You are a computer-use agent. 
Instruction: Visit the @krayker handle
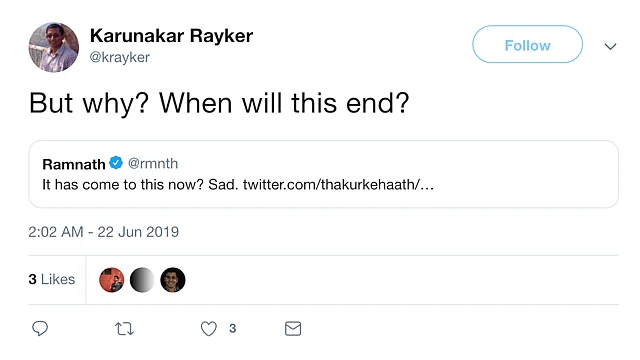point(120,57)
